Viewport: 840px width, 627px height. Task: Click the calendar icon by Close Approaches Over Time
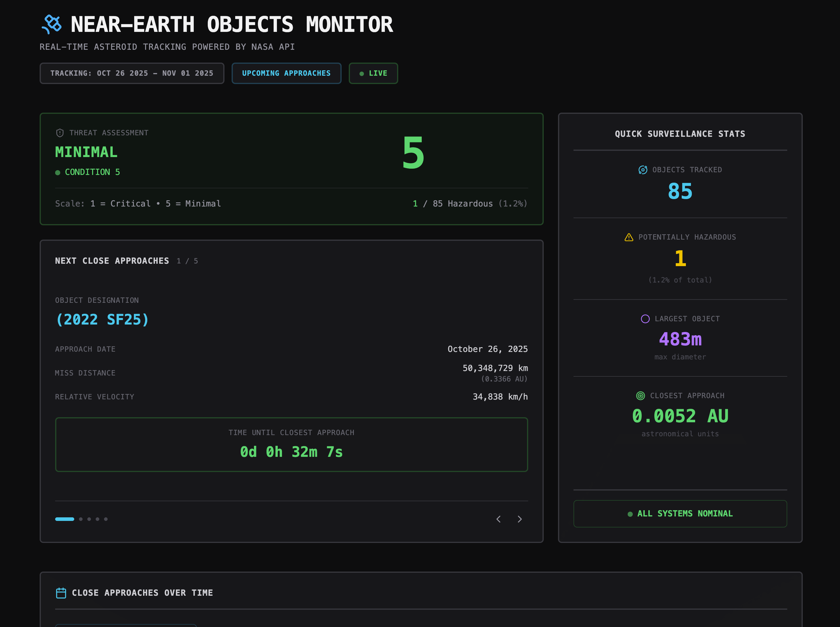[61, 593]
